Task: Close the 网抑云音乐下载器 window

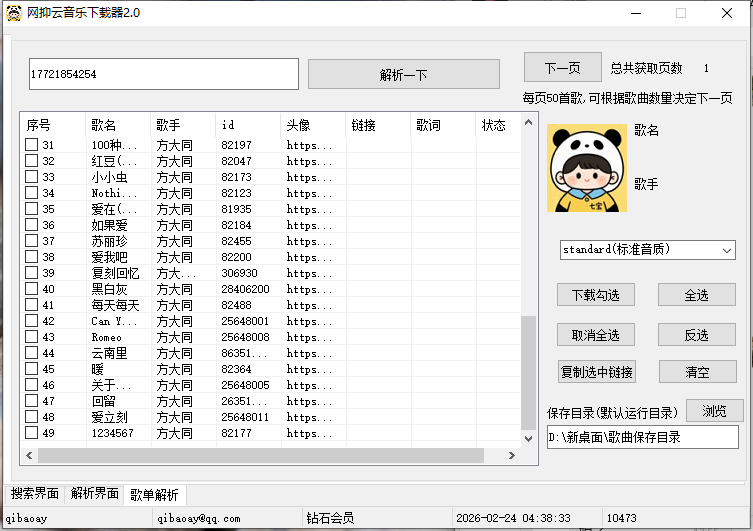Action: click(x=727, y=13)
